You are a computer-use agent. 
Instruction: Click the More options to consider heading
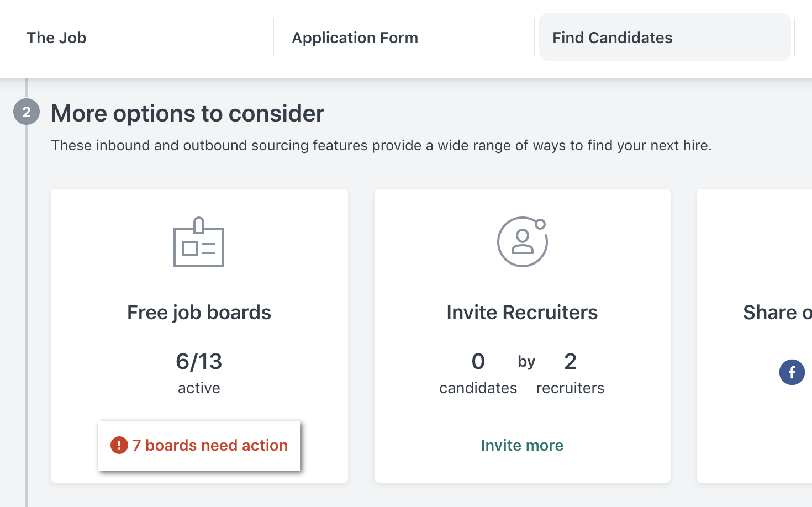[187, 113]
